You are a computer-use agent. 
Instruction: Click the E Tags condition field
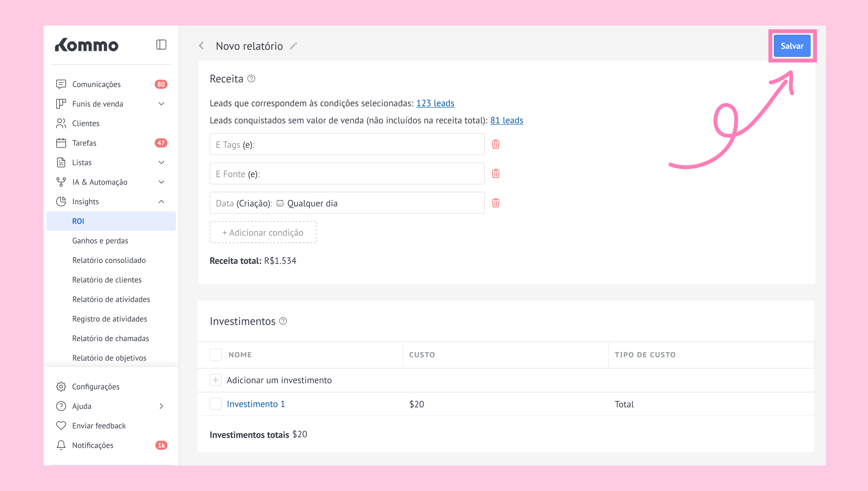pos(347,144)
